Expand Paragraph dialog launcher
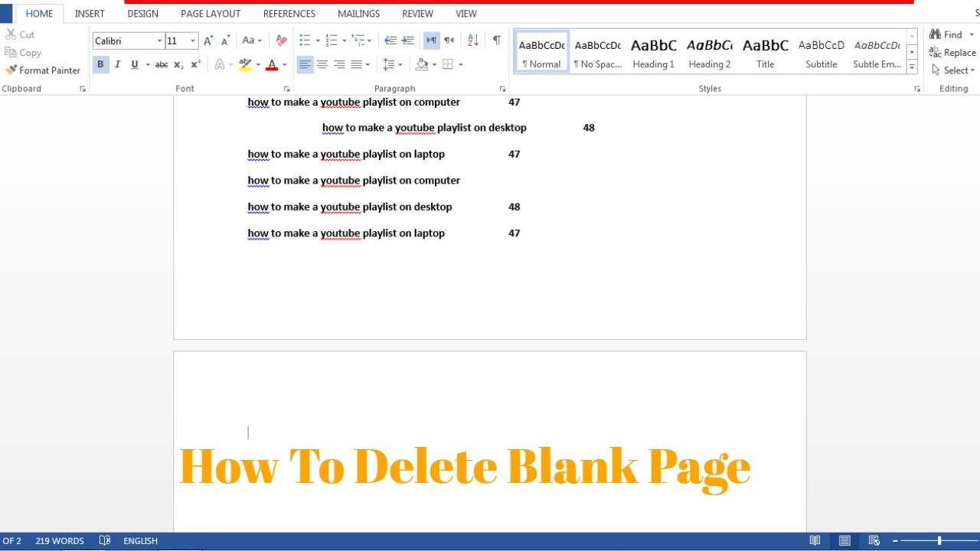This screenshot has width=980, height=551. tap(503, 89)
